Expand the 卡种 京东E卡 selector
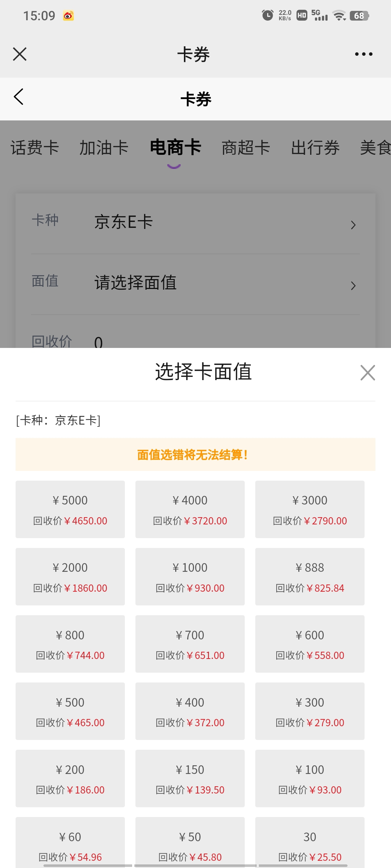Viewport: 391px width, 868px height. [195, 222]
